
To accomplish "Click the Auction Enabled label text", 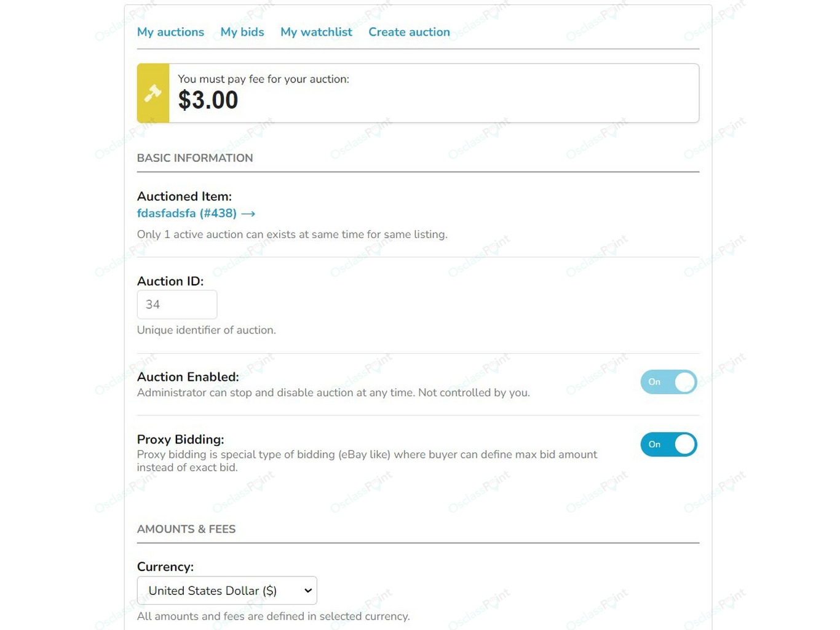I will click(188, 377).
